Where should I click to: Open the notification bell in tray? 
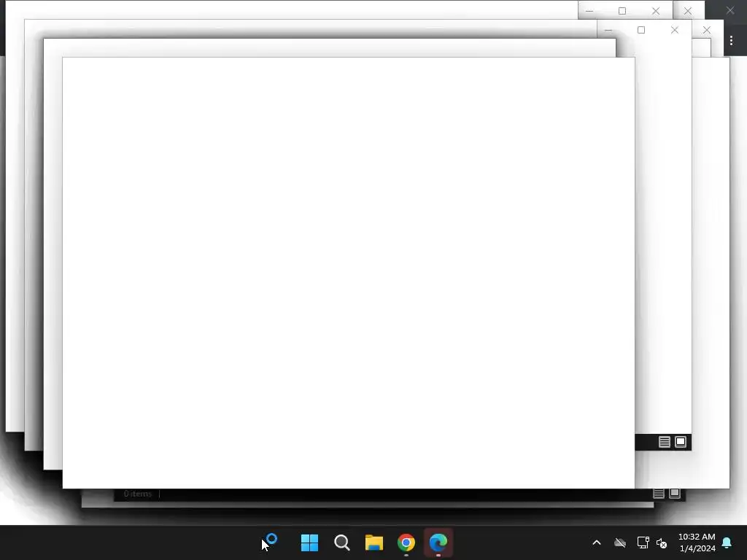[727, 542]
